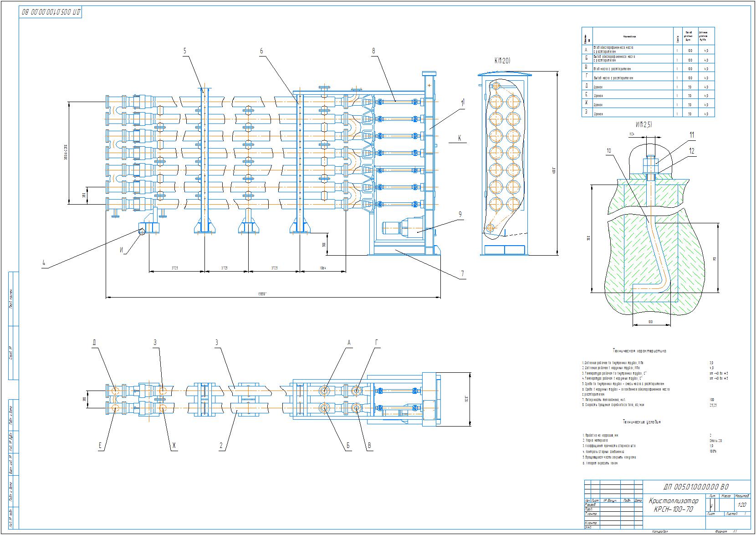Viewport: 756px width, 535px height.
Task: Click nozzle label 'Е' below the plan view
Action: point(100,446)
